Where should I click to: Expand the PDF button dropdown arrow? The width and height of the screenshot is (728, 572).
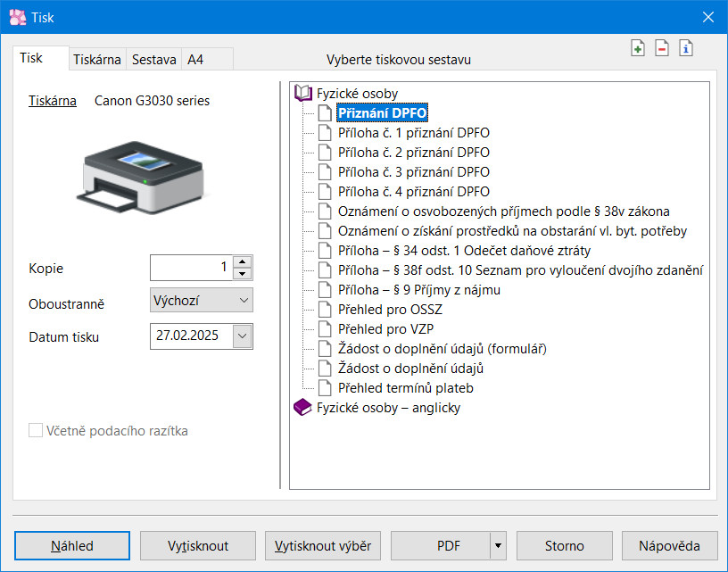point(498,545)
